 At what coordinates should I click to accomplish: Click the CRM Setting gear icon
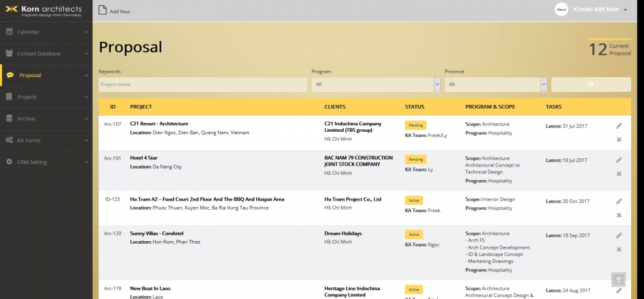(x=9, y=162)
